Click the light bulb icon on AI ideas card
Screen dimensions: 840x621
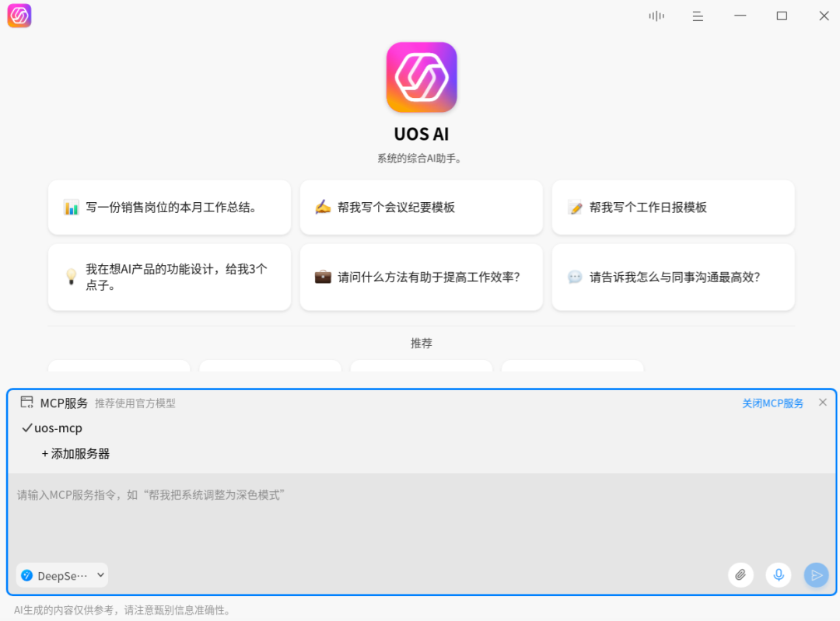[72, 277]
